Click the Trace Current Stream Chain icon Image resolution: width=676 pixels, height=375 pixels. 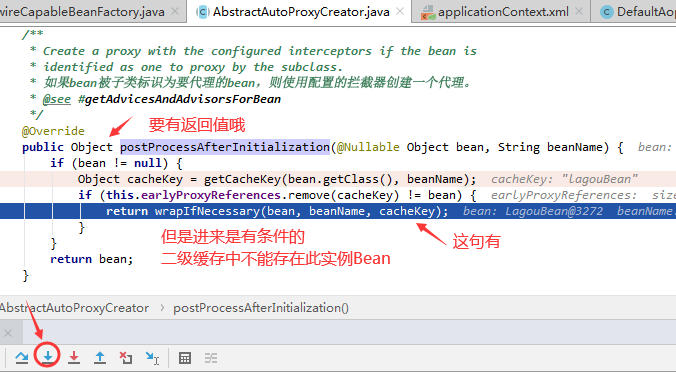tap(211, 358)
